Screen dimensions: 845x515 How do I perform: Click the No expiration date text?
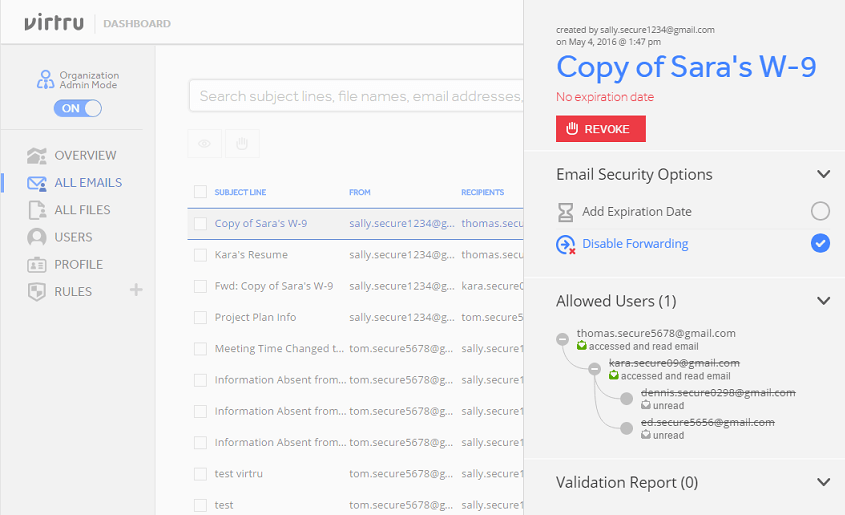pyautogui.click(x=605, y=97)
